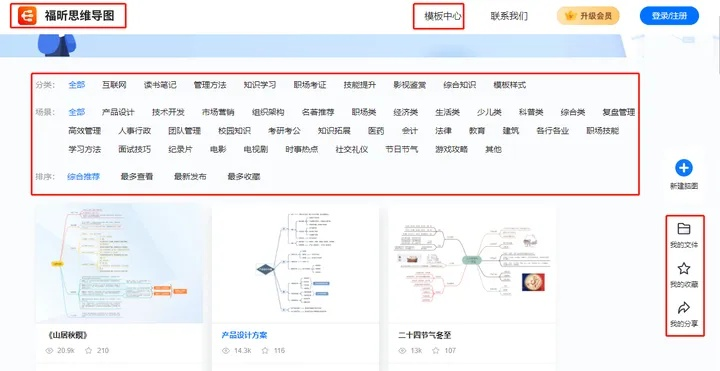Select 全部 in the 场景 row
This screenshot has height=371, width=720.
(77, 112)
